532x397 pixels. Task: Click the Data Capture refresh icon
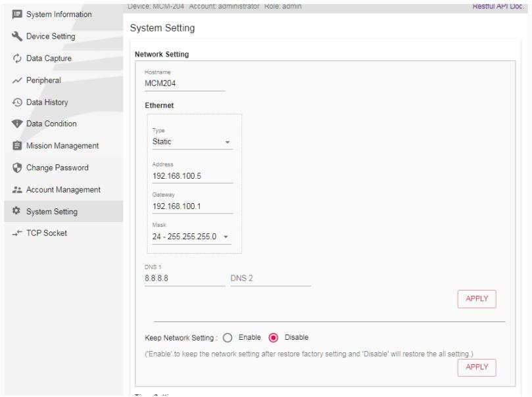pyautogui.click(x=17, y=58)
